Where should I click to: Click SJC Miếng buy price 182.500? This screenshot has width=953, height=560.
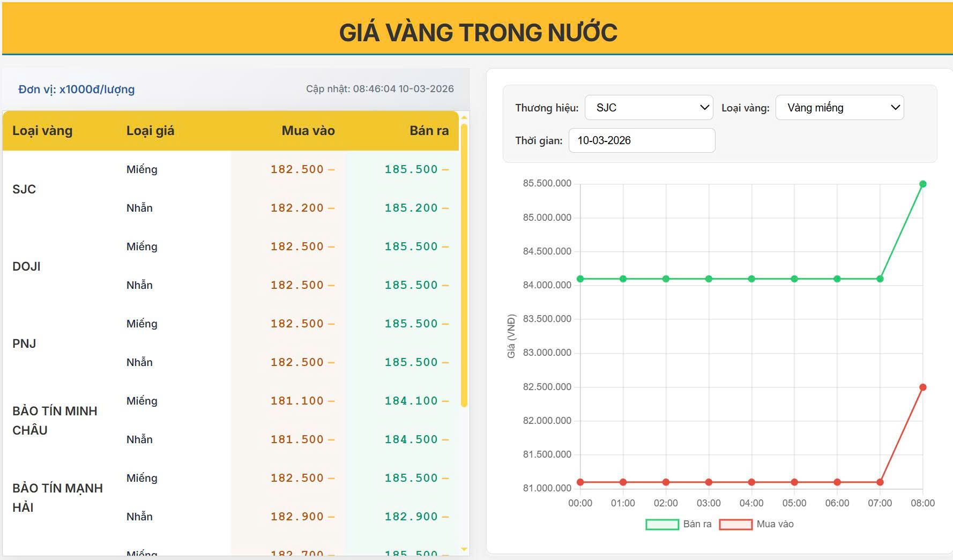(x=297, y=169)
